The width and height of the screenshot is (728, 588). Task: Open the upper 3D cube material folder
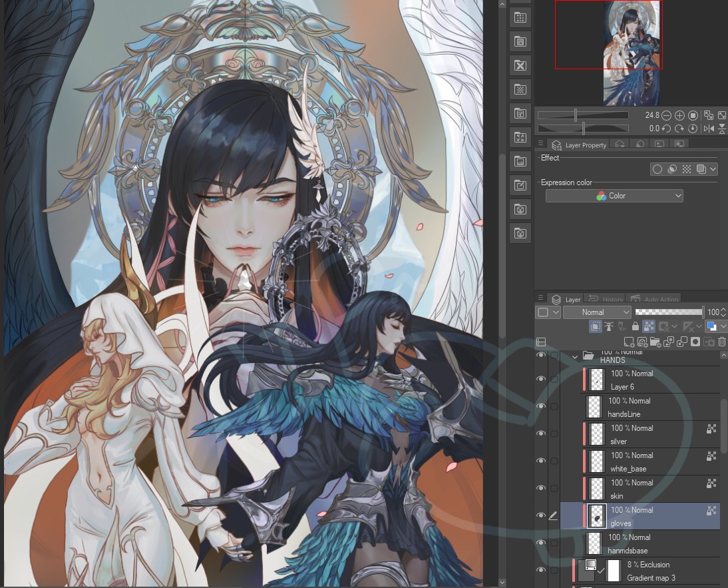(x=520, y=210)
